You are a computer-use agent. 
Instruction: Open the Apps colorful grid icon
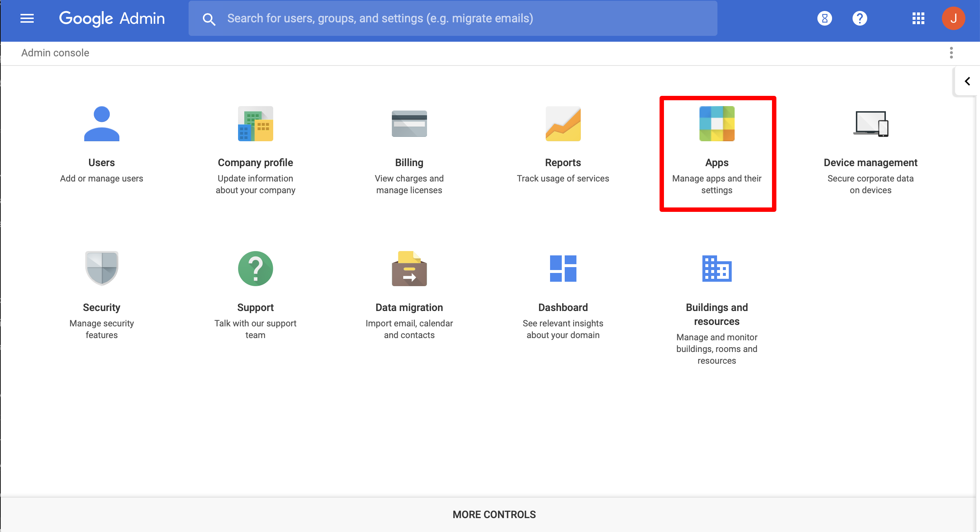(717, 124)
